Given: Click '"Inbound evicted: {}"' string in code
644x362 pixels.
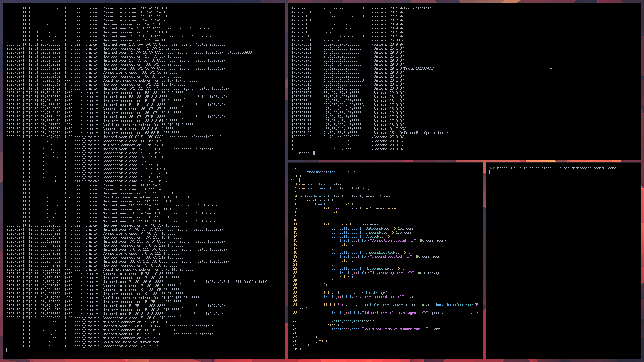Looking at the screenshot, I should [x=391, y=256].
